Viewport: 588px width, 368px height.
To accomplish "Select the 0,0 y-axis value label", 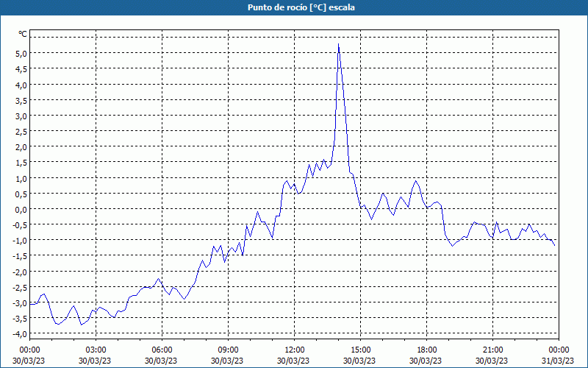I will click(x=21, y=210).
